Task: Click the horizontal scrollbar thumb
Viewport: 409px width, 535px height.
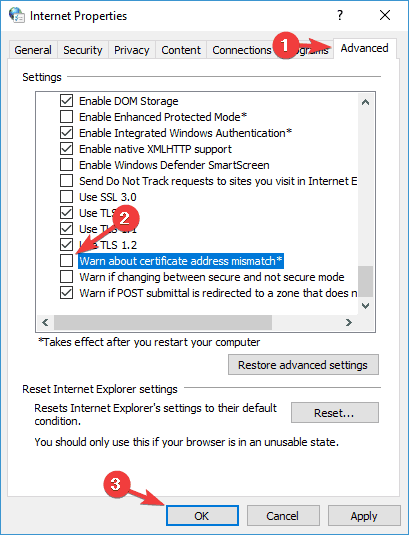Action: 163,322
